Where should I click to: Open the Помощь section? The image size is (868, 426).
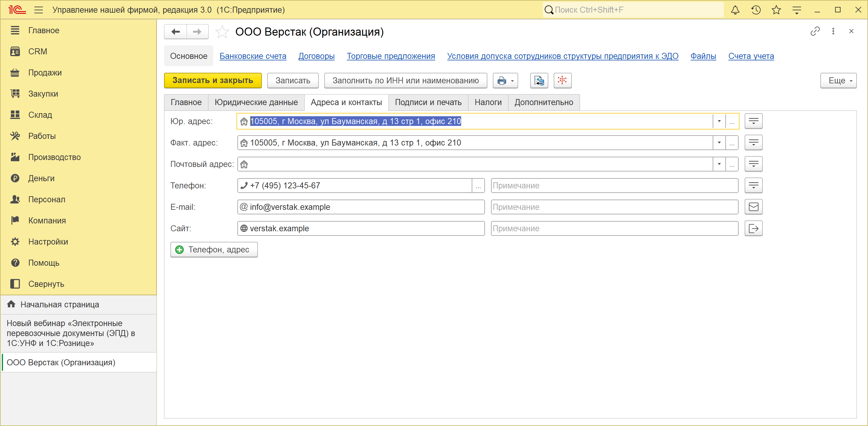[78, 263]
